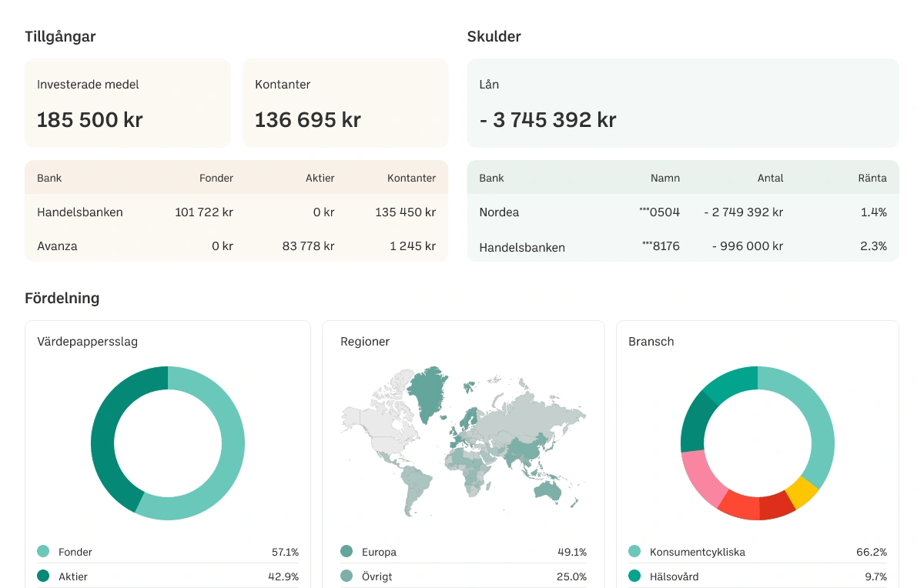
Task: Click the yellow segment of Bransch donut
Action: click(x=802, y=493)
